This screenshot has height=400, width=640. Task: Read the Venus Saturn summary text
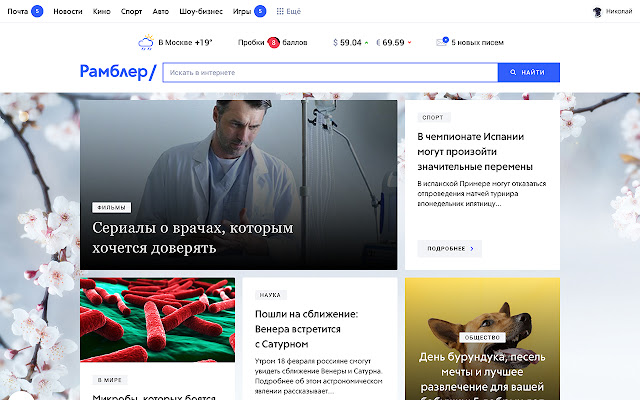coord(318,376)
